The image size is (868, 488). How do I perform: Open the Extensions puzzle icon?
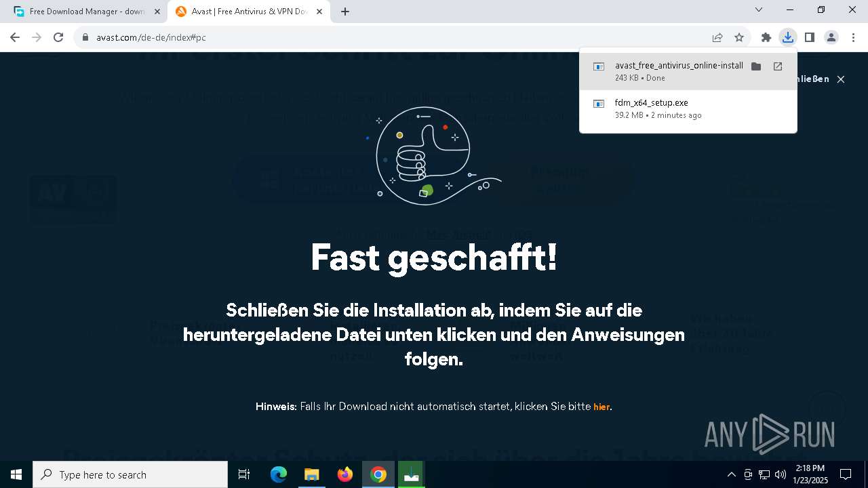tap(766, 37)
